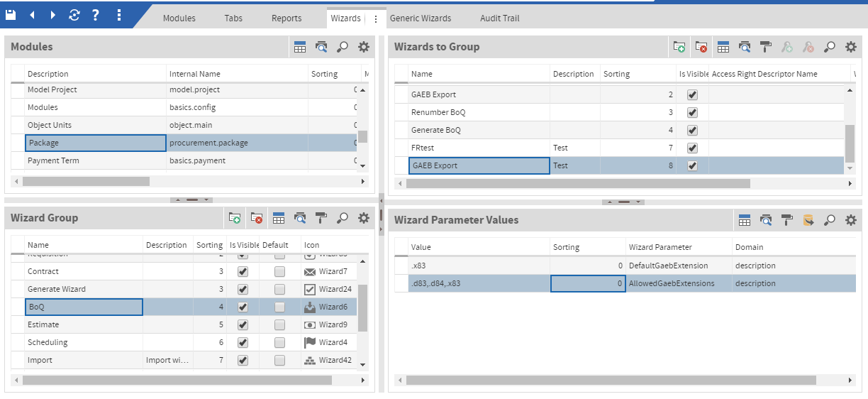Image resolution: width=868 pixels, height=399 pixels.
Task: Open grid layout in Modules panel
Action: 300,47
